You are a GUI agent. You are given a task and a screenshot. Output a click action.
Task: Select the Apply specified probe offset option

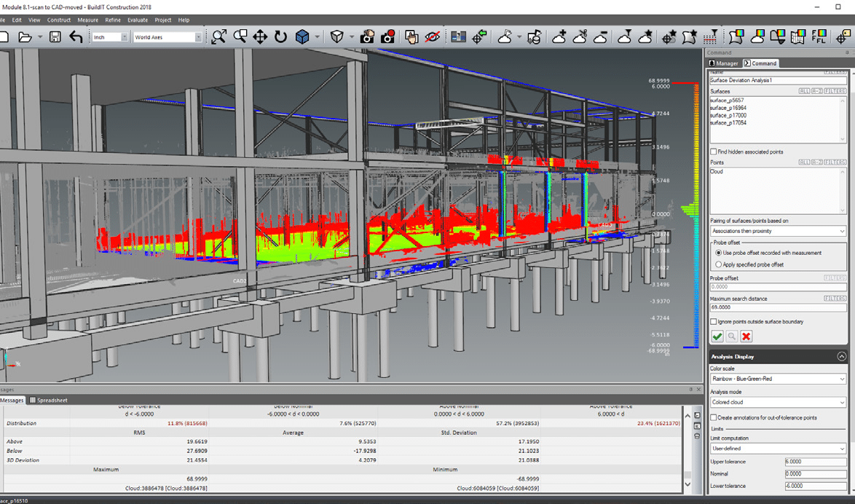coord(717,263)
